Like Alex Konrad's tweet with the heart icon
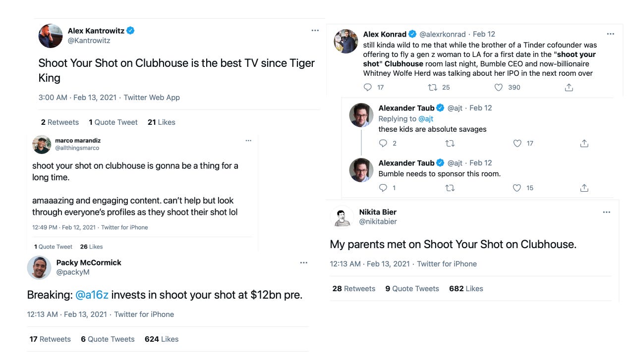The image size is (628, 364). tap(499, 88)
